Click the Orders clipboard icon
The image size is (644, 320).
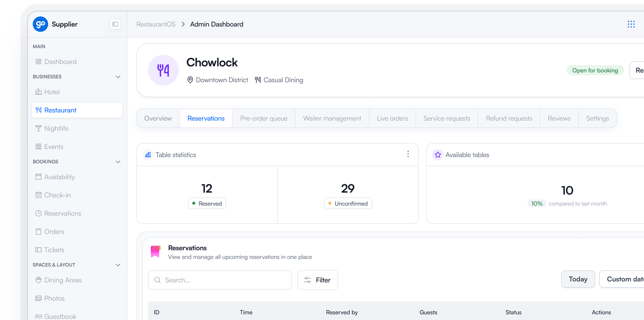click(38, 232)
